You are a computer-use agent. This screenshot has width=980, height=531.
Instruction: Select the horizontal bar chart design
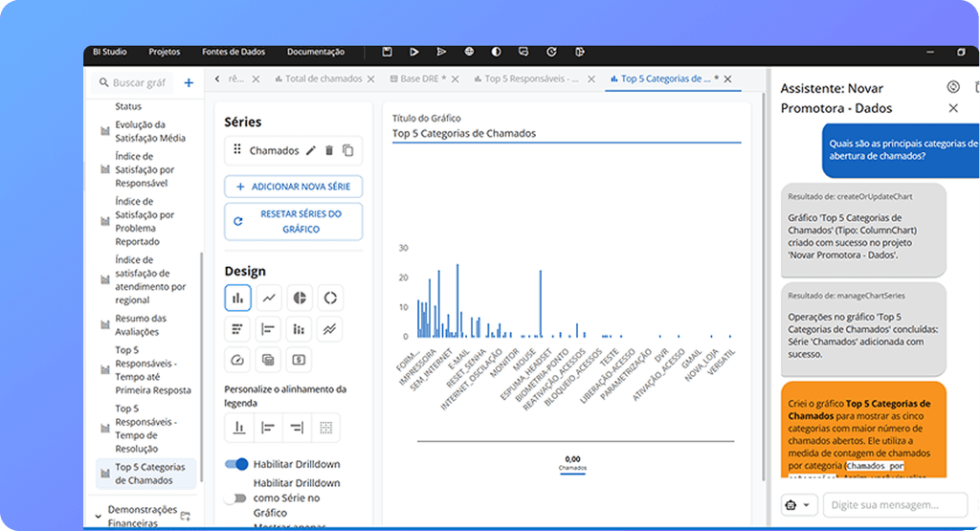269,329
